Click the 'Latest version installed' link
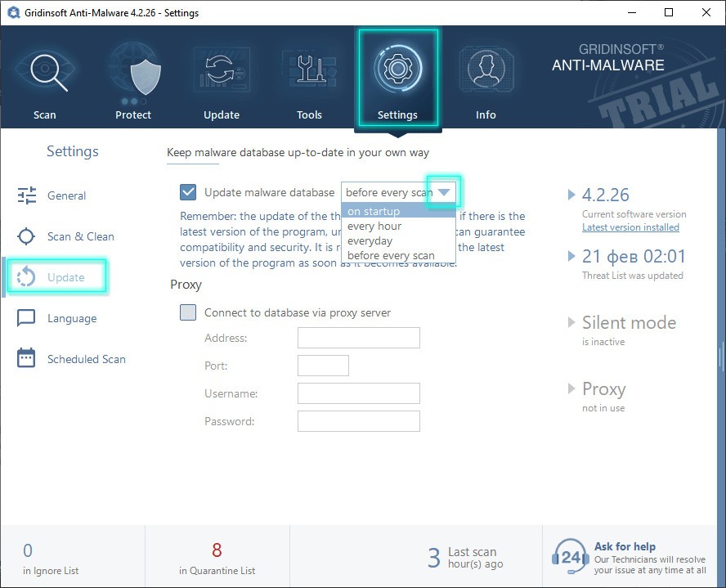 (x=630, y=227)
